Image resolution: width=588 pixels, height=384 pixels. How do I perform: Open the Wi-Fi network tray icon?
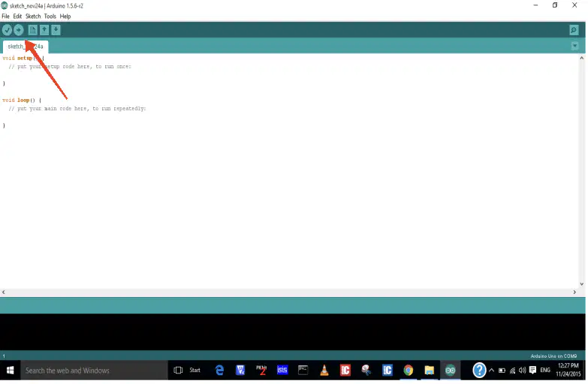(x=512, y=370)
